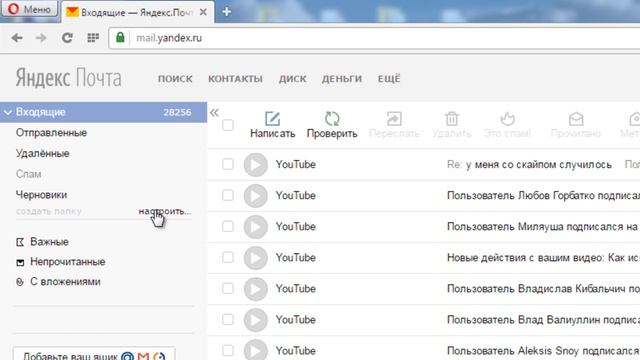640x360 pixels.
Task: Check the Любов Горбатко message checkbox
Action: coord(228,195)
